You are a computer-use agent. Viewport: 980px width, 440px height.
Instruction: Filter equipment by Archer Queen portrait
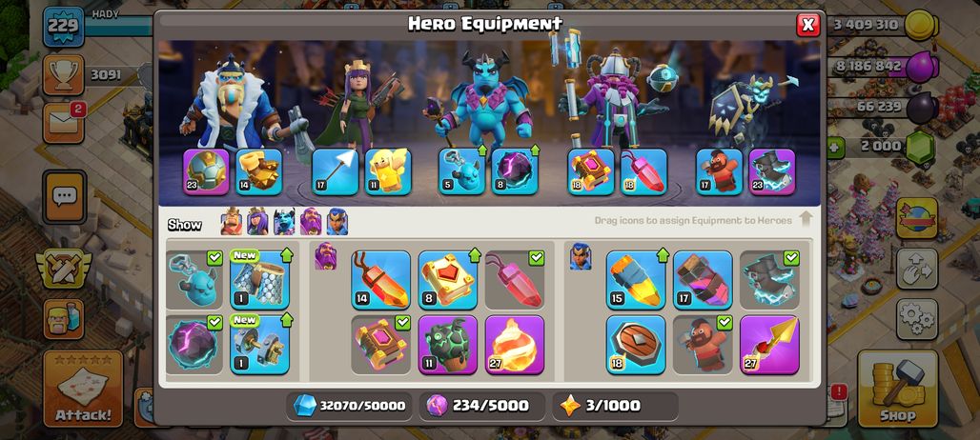coord(257,222)
